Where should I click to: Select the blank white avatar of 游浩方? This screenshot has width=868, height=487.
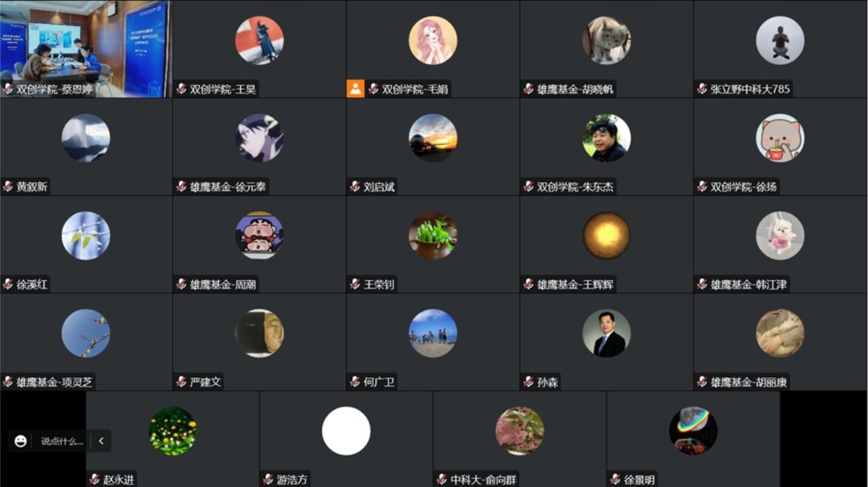[x=346, y=431]
